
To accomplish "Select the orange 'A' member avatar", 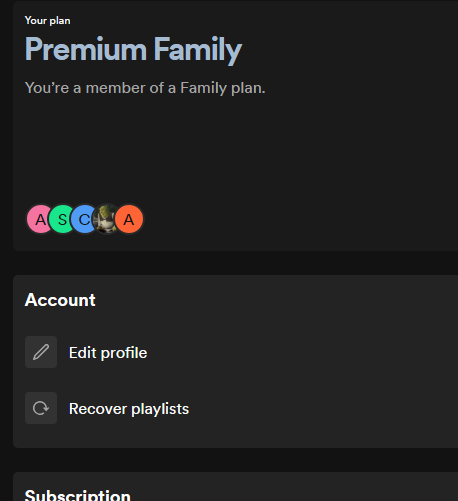I will 129,219.
